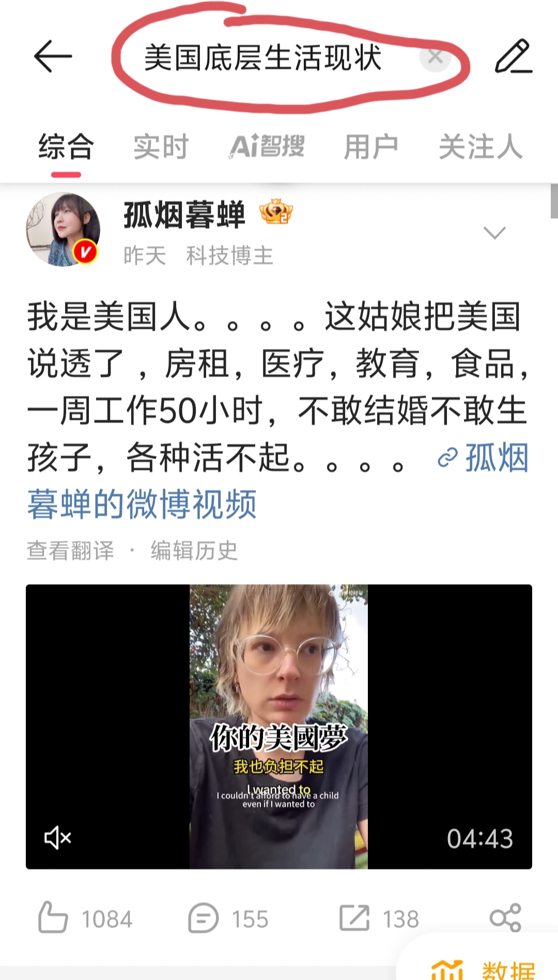Play the 你的美國夢 video thumbnail

click(x=279, y=726)
